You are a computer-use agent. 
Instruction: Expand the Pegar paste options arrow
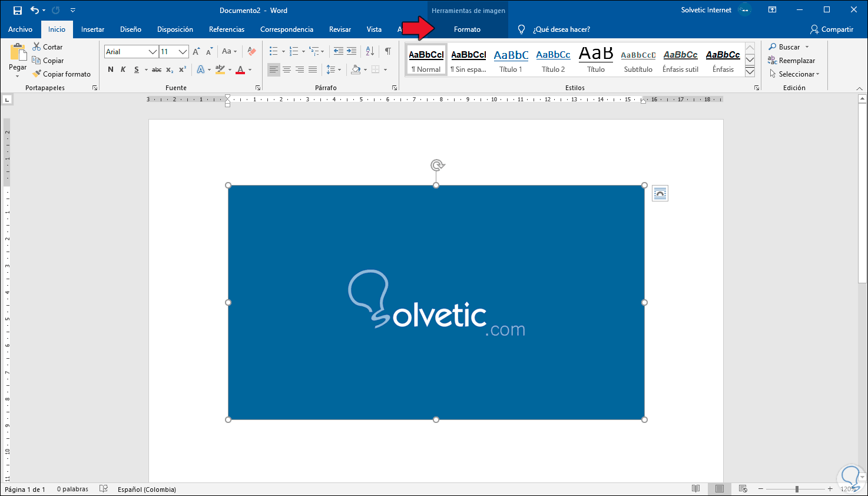(18, 76)
